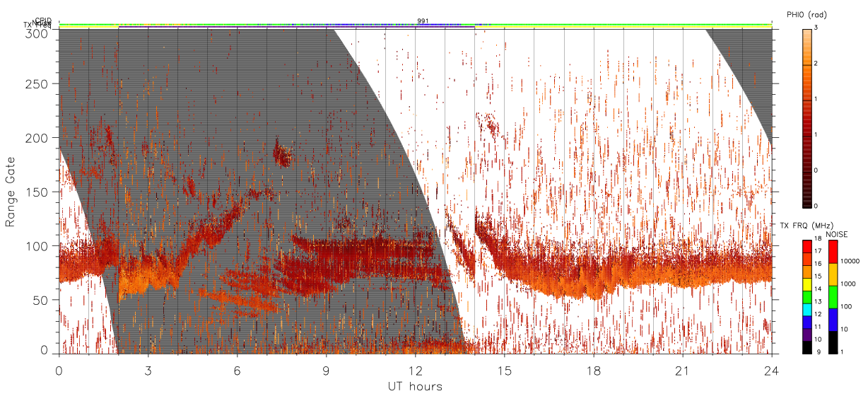Click the green NOISE swatch between 100 and 1000
The height and width of the screenshot is (401, 868).
[833, 297]
